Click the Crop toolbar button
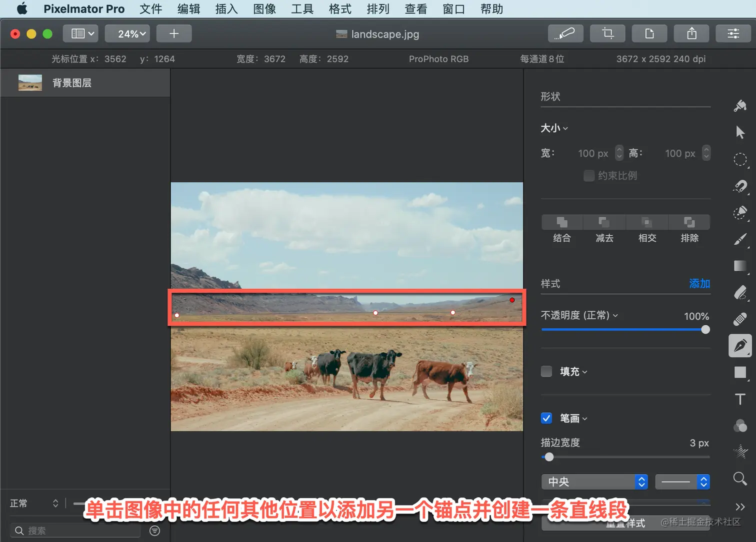Viewport: 756px width, 542px height. [607, 34]
